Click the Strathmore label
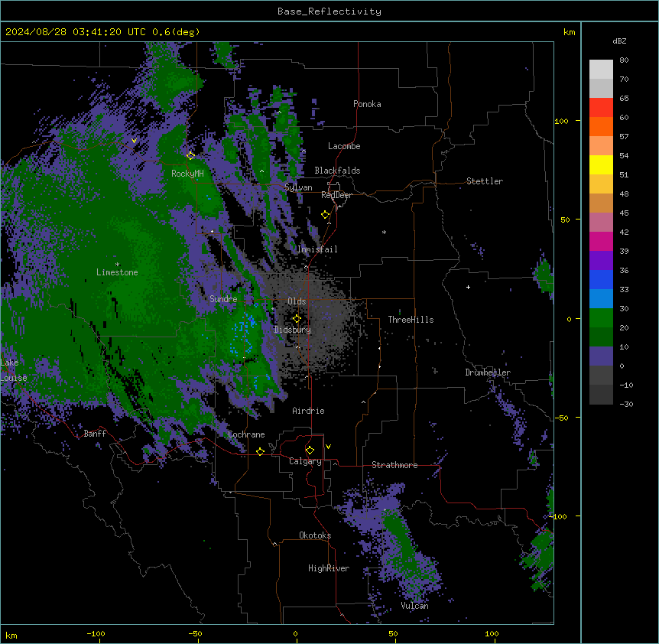Screen dimensions: 659x644 point(394,465)
